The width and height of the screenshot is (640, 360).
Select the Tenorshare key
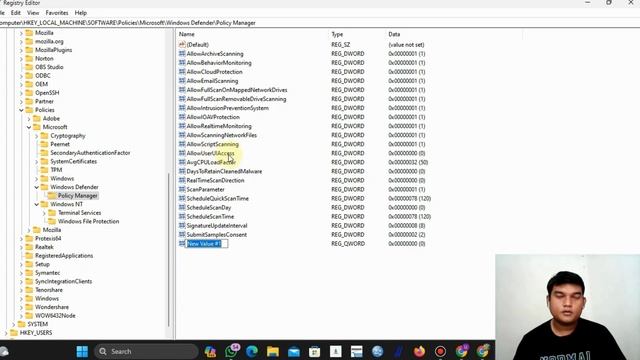pyautogui.click(x=49, y=290)
